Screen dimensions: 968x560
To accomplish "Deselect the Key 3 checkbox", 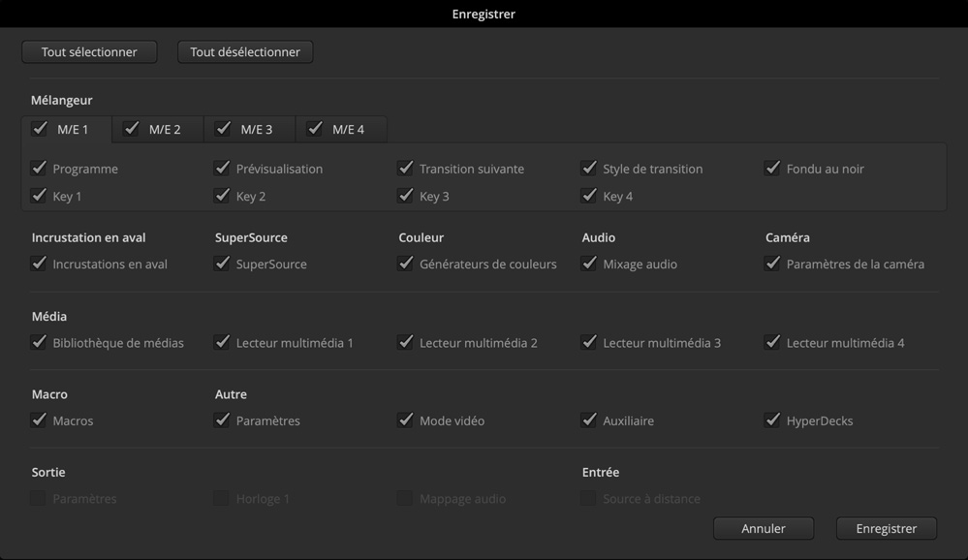I will point(405,196).
